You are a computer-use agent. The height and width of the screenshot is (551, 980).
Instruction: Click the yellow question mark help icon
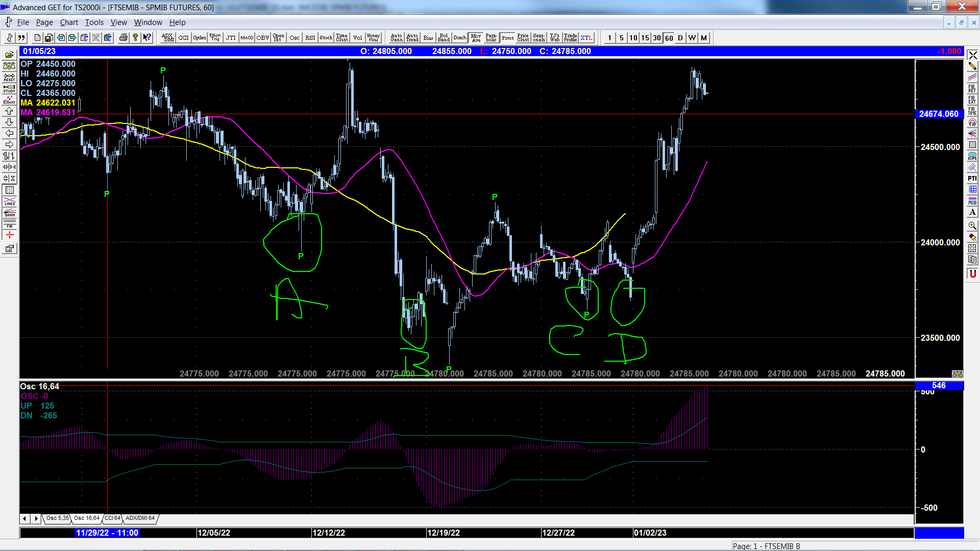pos(135,38)
